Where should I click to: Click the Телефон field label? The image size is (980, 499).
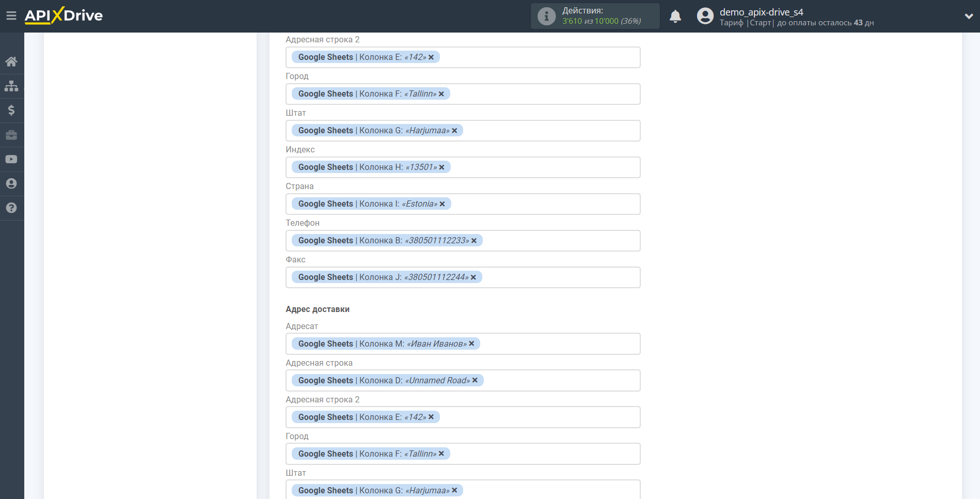303,223
